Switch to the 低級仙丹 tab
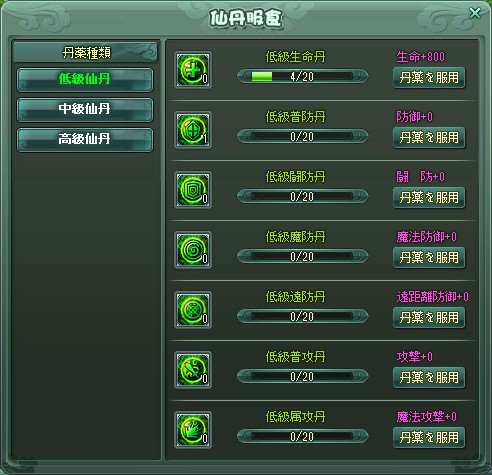 coord(85,80)
